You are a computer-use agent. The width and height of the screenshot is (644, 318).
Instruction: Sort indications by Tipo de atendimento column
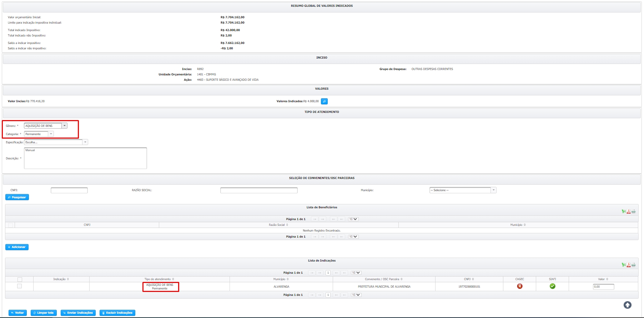[159, 279]
